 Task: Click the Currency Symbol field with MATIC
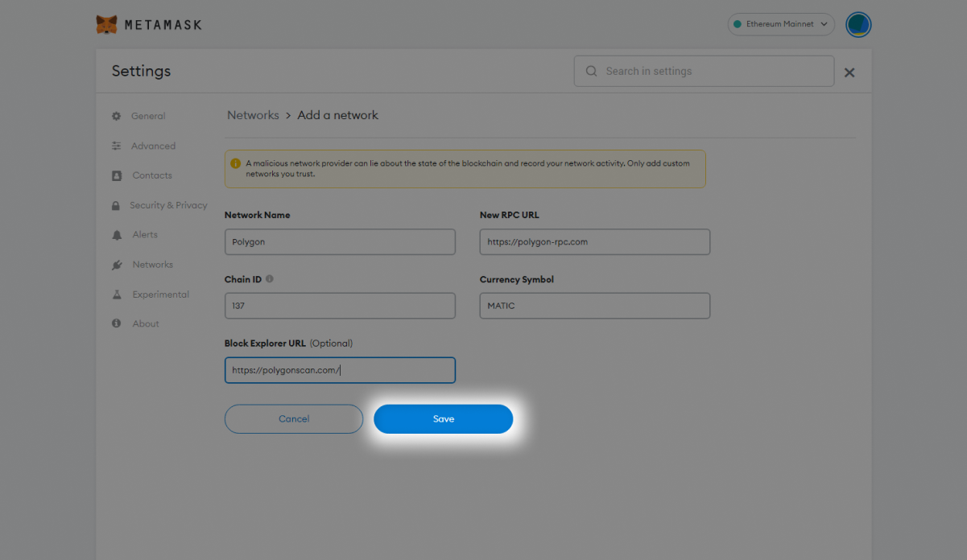point(595,306)
